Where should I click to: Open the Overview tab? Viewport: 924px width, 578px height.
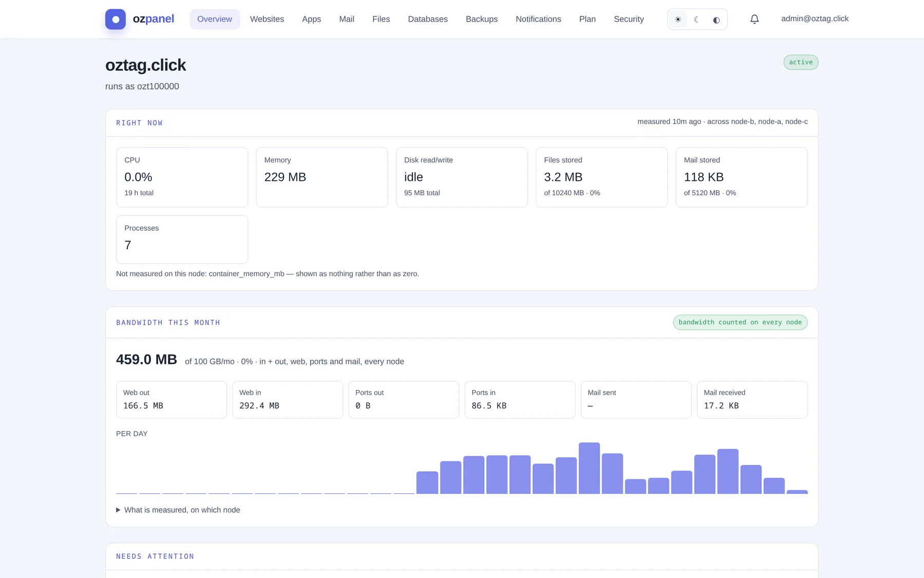click(215, 19)
